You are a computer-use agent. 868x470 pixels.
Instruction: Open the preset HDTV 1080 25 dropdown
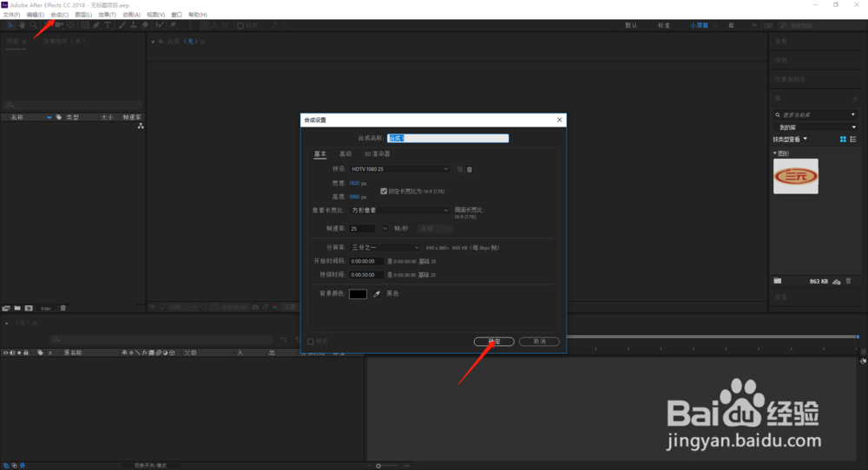pos(399,169)
